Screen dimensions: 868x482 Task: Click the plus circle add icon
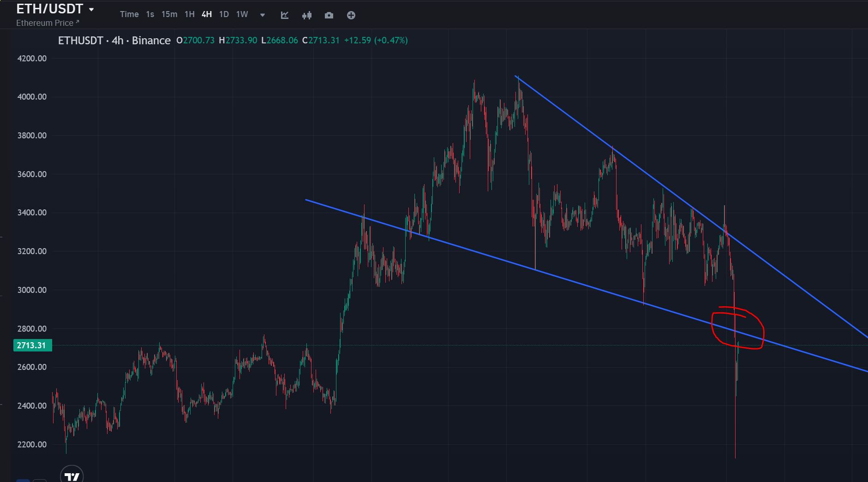[351, 15]
